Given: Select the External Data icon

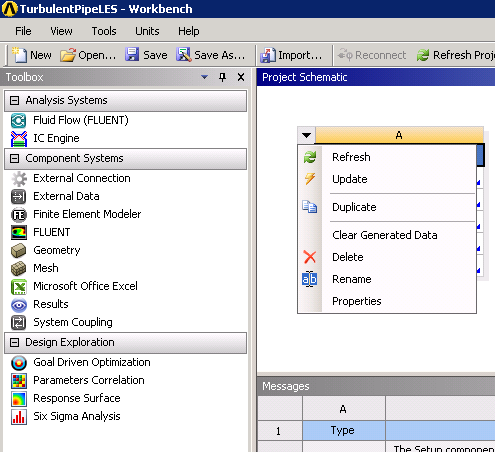Looking at the screenshot, I should (18, 197).
